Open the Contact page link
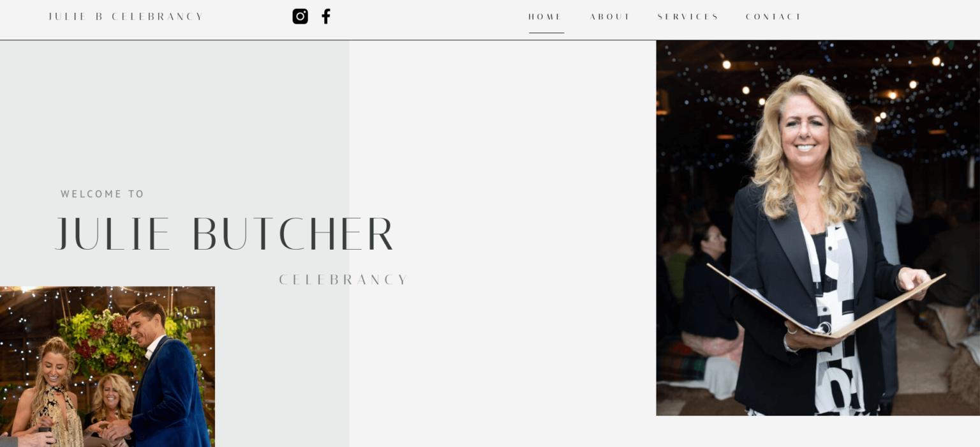 tap(774, 17)
